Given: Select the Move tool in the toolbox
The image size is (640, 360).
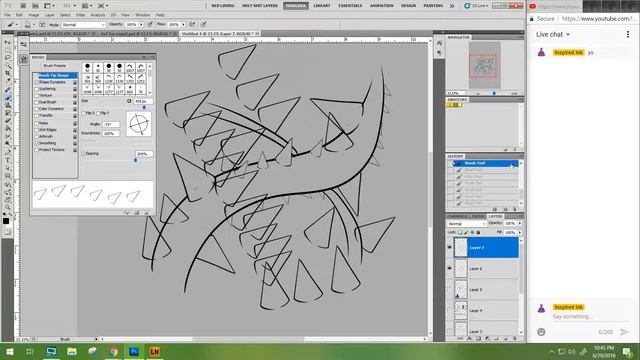Looking at the screenshot, I should coord(7,42).
